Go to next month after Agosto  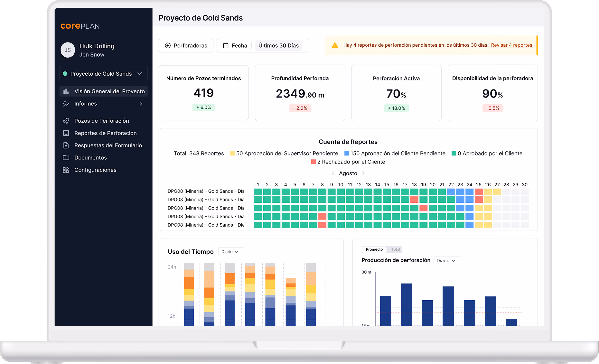(363, 173)
